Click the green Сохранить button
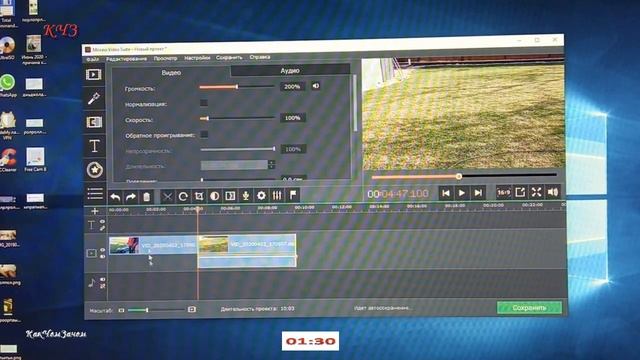The height and width of the screenshot is (360, 640). tap(529, 308)
